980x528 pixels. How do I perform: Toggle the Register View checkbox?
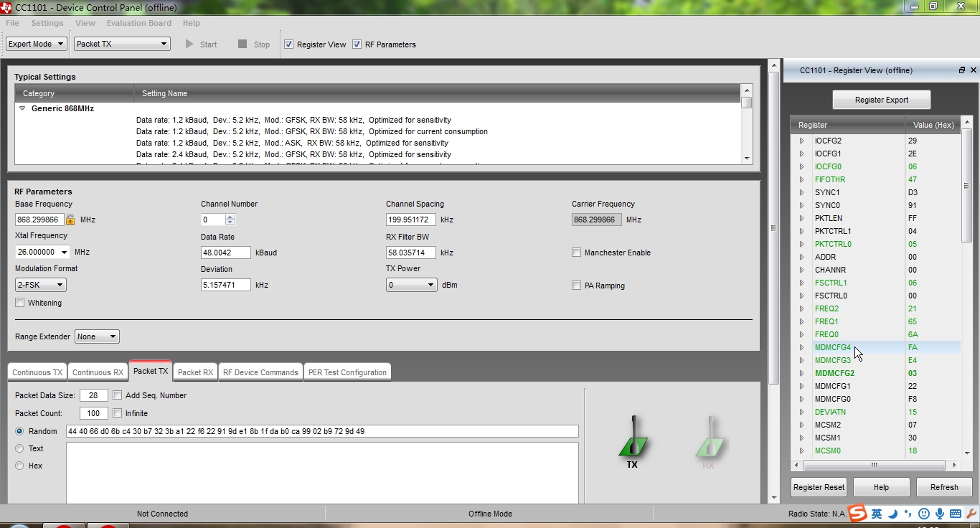pos(288,44)
